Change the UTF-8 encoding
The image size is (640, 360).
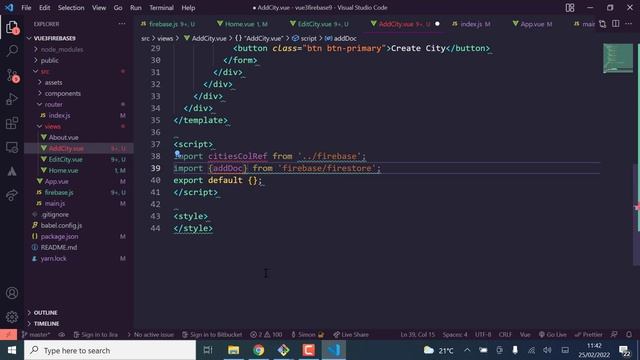(x=483, y=335)
